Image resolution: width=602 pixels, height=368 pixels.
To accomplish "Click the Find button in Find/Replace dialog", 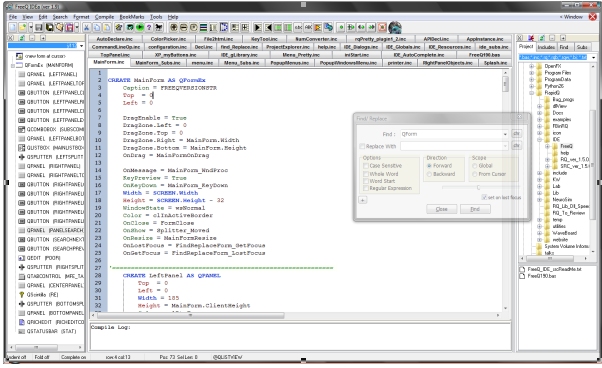I will pyautogui.click(x=475, y=209).
